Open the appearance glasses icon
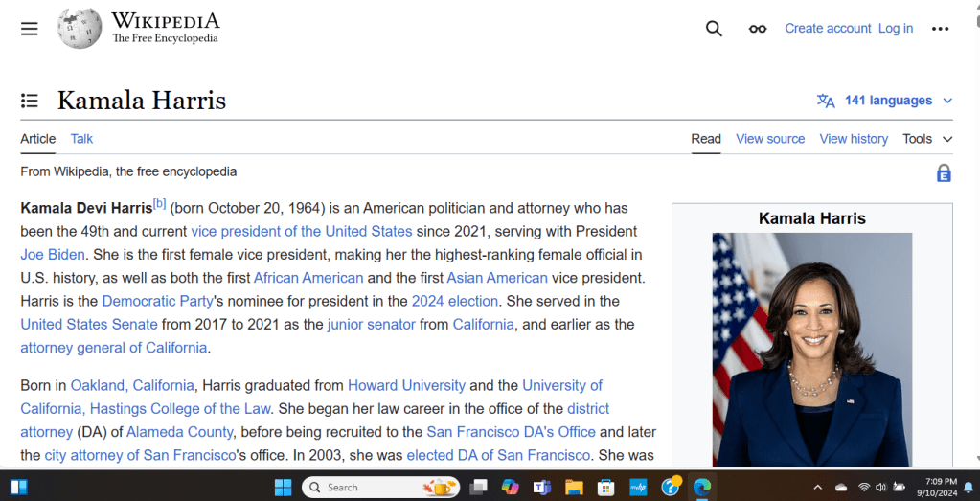980x501 pixels. click(x=758, y=29)
